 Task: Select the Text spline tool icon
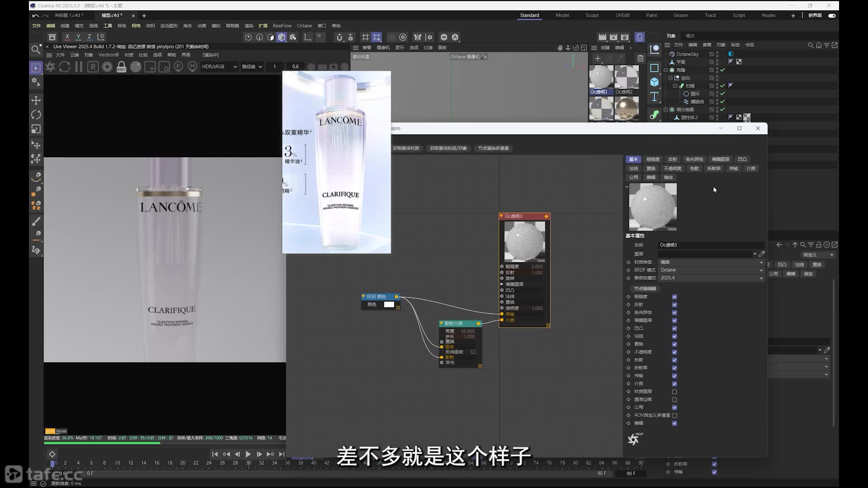[654, 96]
